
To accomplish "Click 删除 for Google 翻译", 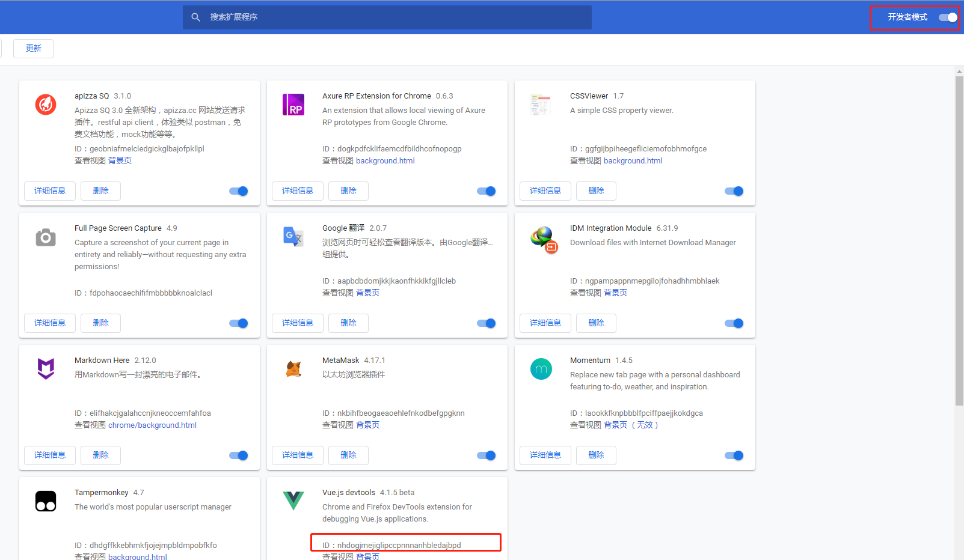I will pyautogui.click(x=349, y=323).
